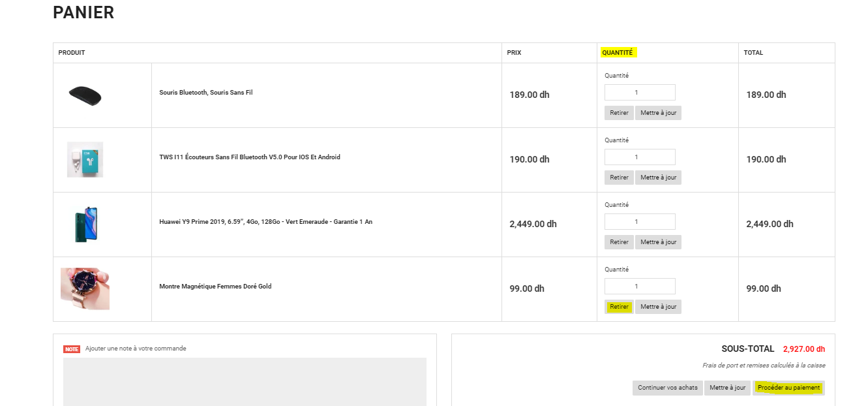The width and height of the screenshot is (868, 406).
Task: Open the Souris Bluetooth, Souris Sans Fil link
Action: click(x=206, y=93)
